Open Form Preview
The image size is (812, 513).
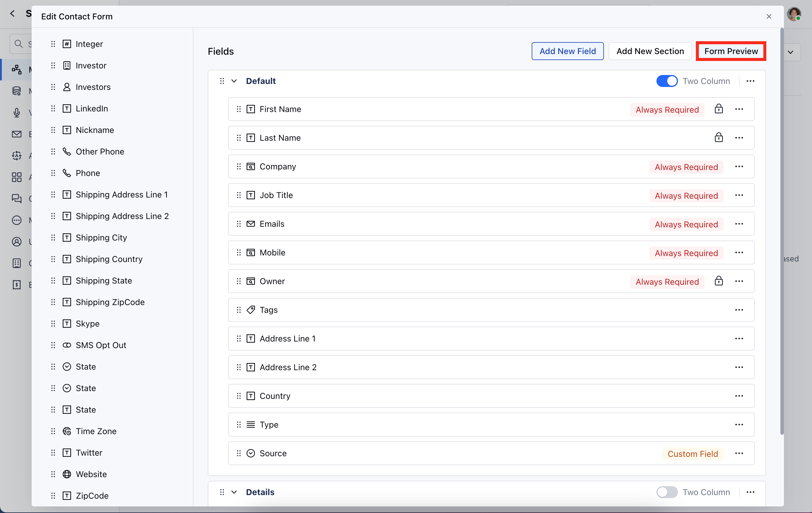pos(731,51)
